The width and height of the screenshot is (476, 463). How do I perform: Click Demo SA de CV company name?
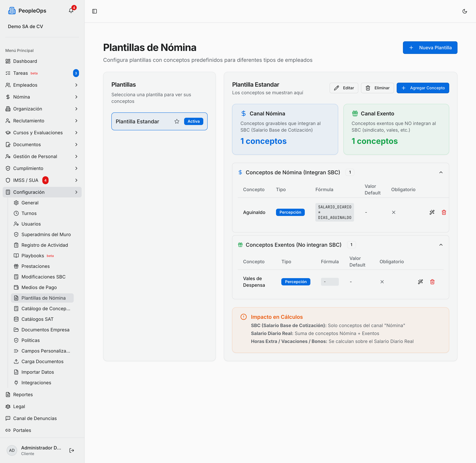click(x=25, y=26)
